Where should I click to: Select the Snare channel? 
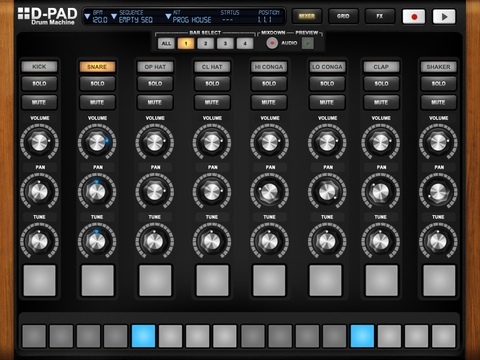(x=97, y=67)
